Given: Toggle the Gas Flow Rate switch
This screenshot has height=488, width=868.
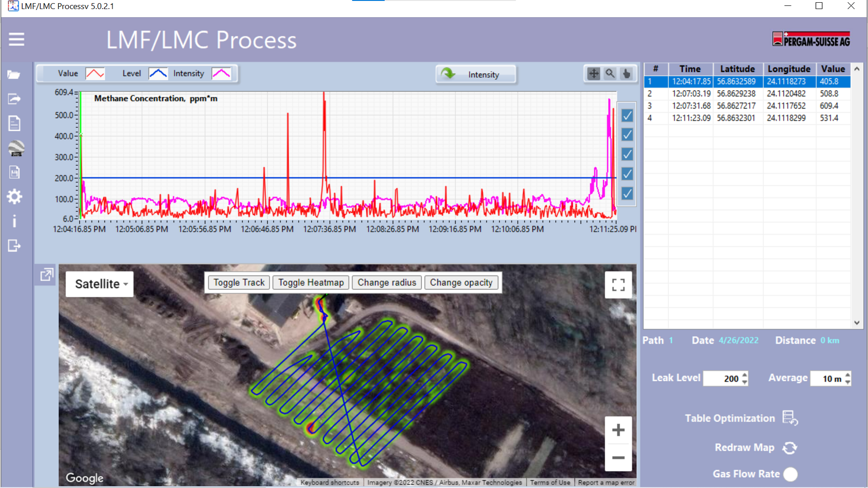Looking at the screenshot, I should pos(791,474).
